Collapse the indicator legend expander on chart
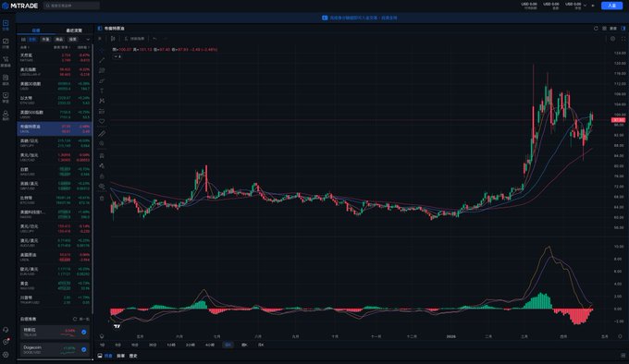629x364 pixels. (117, 57)
